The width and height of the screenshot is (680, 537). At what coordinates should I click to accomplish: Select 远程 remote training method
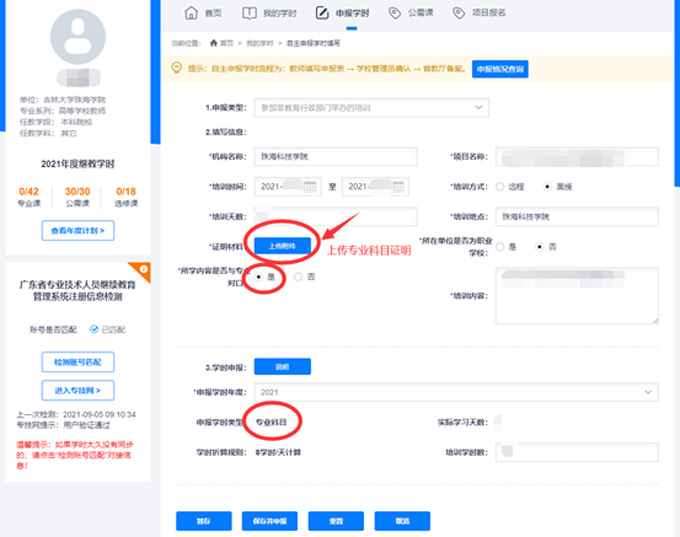click(501, 186)
